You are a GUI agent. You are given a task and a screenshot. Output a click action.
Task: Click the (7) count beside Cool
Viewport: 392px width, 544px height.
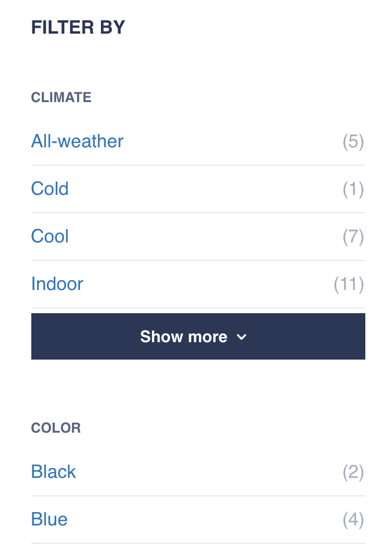pos(353,237)
